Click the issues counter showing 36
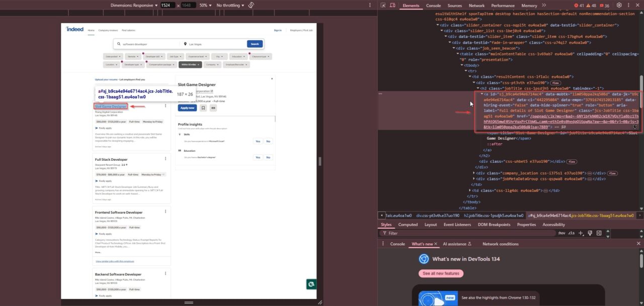This screenshot has height=306, width=644. pyautogui.click(x=605, y=6)
